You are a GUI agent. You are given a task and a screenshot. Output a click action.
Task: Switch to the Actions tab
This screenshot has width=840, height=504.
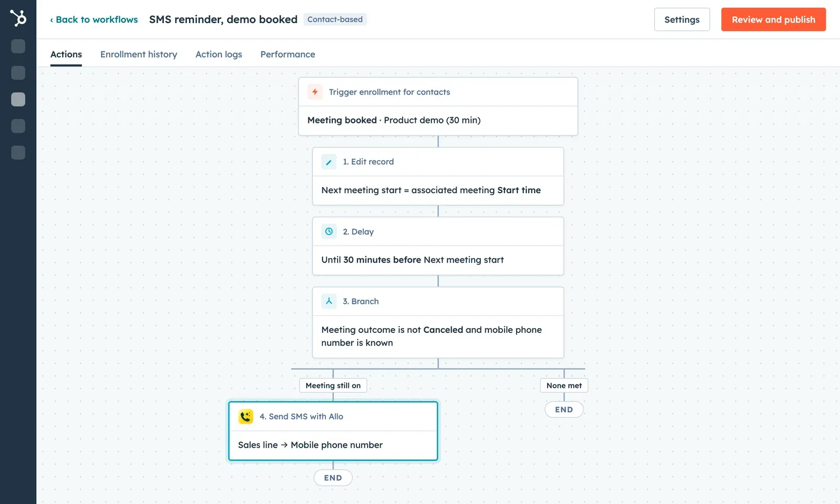[x=66, y=55]
